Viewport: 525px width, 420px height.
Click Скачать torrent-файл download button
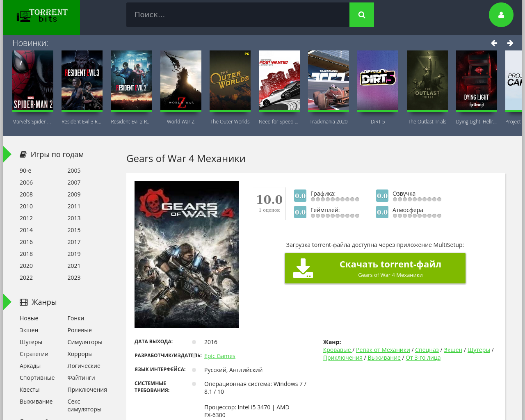(x=375, y=268)
